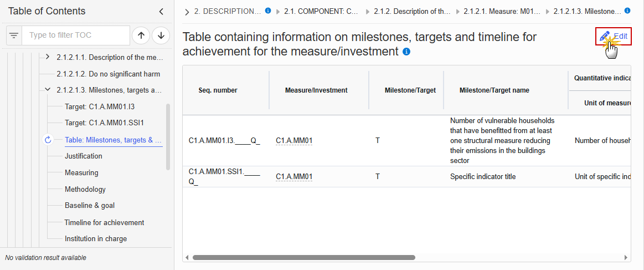Collapse 2.1.2.1.3. Milestones, targets node
This screenshot has height=270, width=644.
tap(48, 89)
